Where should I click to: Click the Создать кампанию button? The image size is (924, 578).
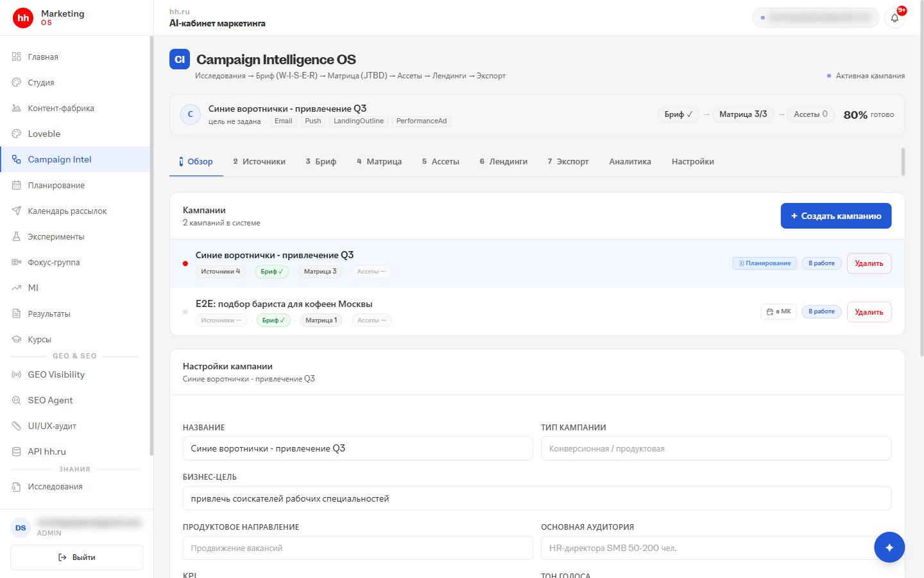click(x=836, y=216)
